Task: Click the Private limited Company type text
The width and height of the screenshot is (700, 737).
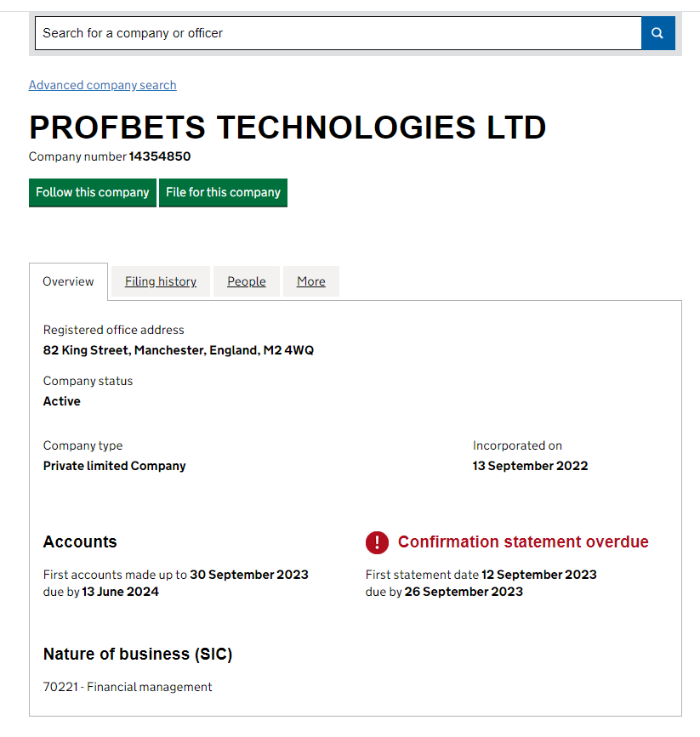Action: pos(114,466)
